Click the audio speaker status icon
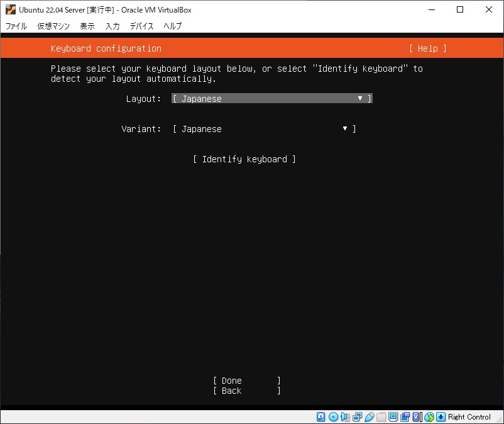 345,417
